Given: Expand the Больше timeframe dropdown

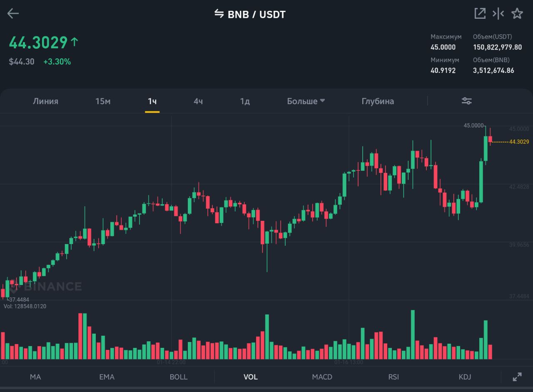Looking at the screenshot, I should [x=306, y=101].
